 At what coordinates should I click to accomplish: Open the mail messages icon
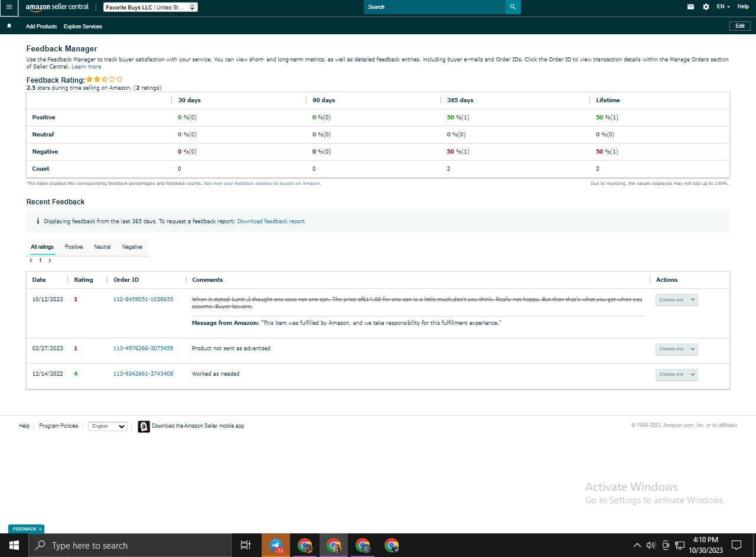tap(691, 7)
